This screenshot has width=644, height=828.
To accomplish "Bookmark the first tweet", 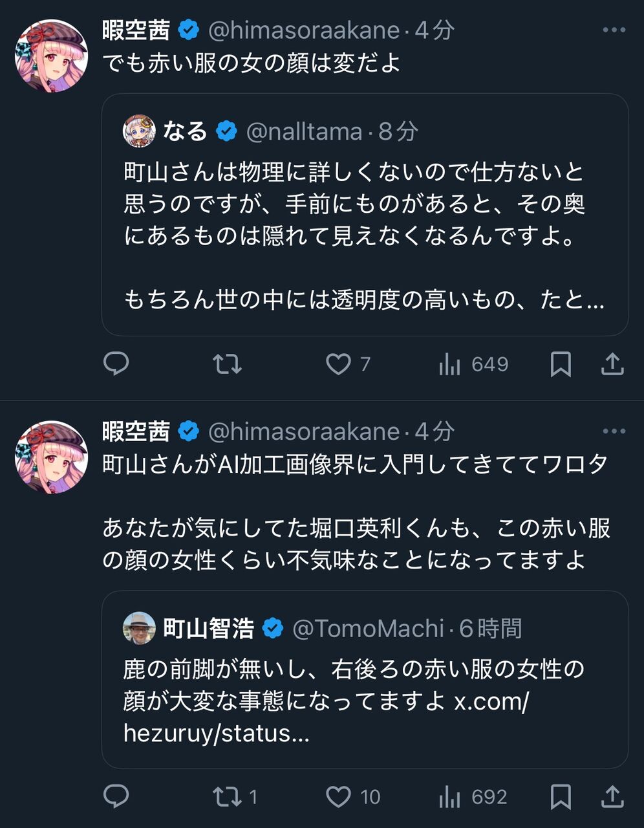I will tap(561, 364).
